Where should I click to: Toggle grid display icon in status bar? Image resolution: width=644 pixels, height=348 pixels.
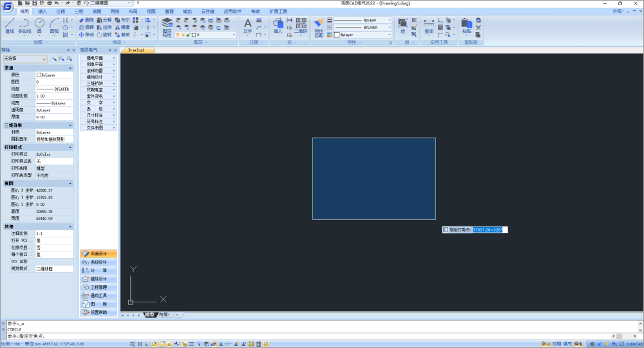tap(140, 344)
